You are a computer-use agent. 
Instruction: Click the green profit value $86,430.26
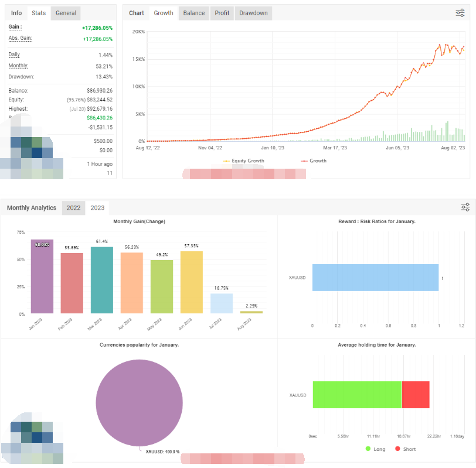(100, 118)
